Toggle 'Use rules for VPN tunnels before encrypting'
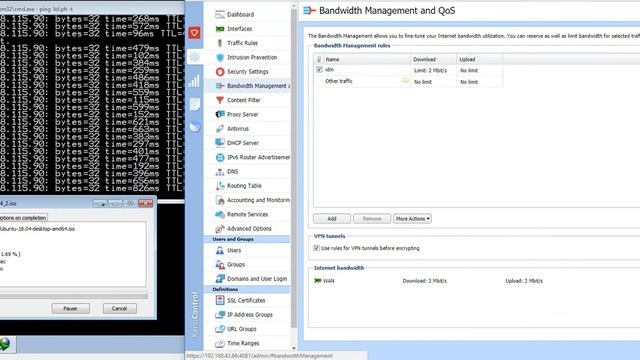 pos(316,248)
